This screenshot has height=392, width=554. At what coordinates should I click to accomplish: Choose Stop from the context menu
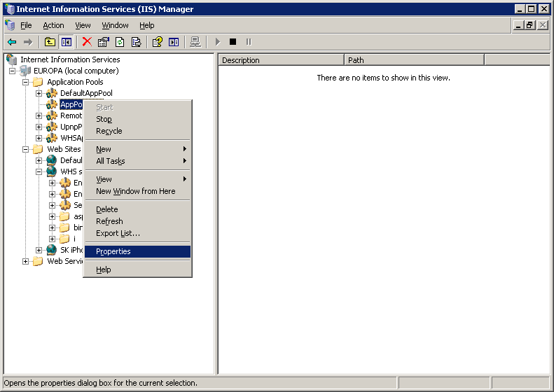coord(138,119)
